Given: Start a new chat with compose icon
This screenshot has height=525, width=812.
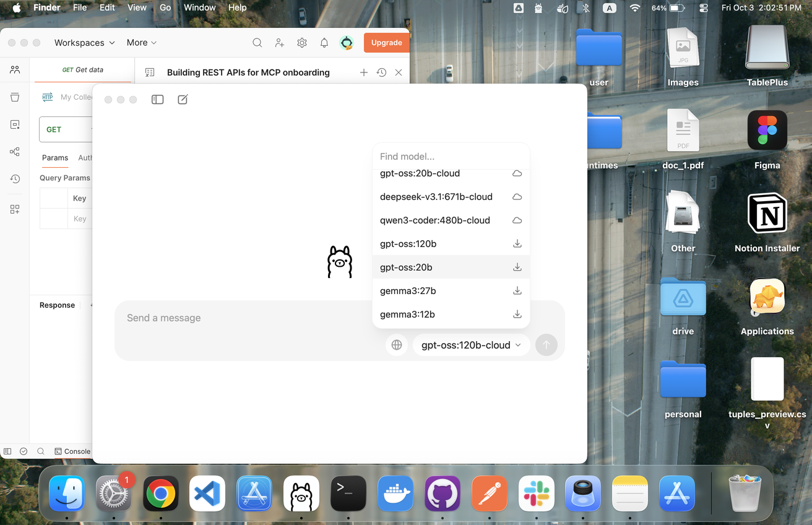Looking at the screenshot, I should (183, 100).
